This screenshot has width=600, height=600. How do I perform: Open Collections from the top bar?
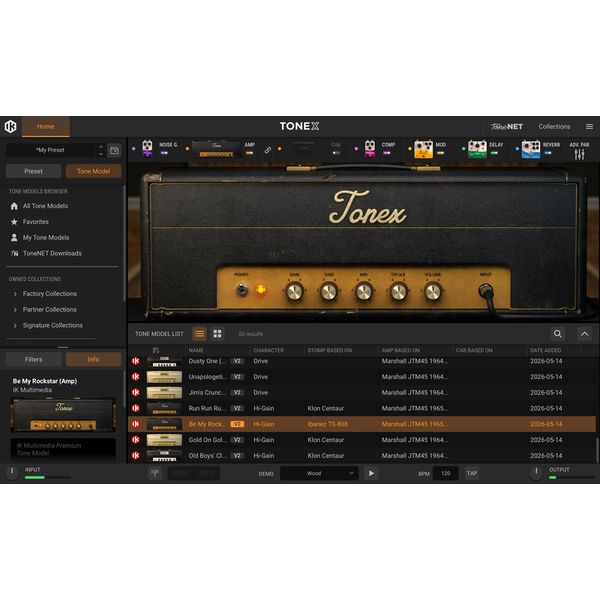(554, 126)
